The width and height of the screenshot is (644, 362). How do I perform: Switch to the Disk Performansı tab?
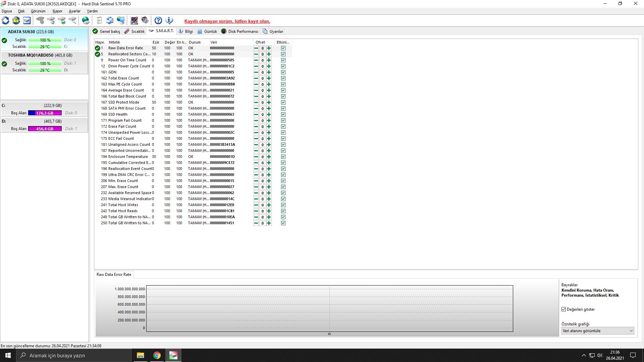[240, 32]
